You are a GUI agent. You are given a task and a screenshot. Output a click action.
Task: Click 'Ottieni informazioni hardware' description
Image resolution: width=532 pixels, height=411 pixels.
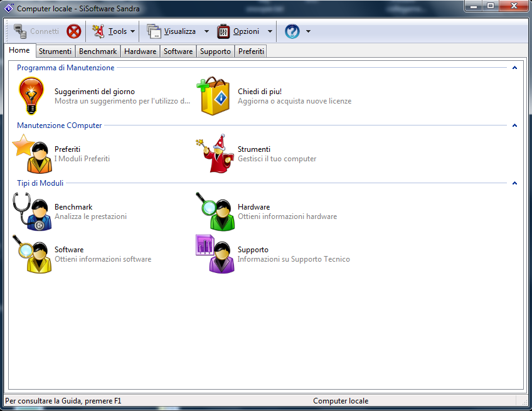click(287, 216)
